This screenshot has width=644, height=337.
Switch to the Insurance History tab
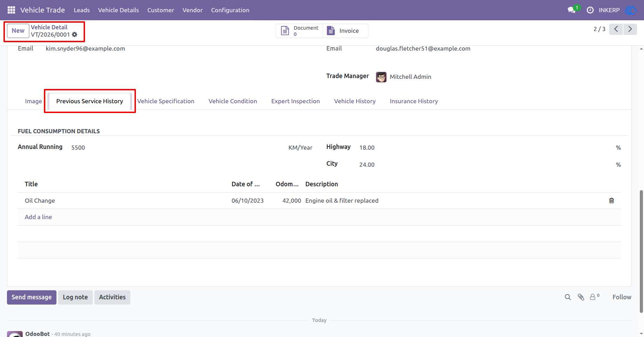pos(414,101)
